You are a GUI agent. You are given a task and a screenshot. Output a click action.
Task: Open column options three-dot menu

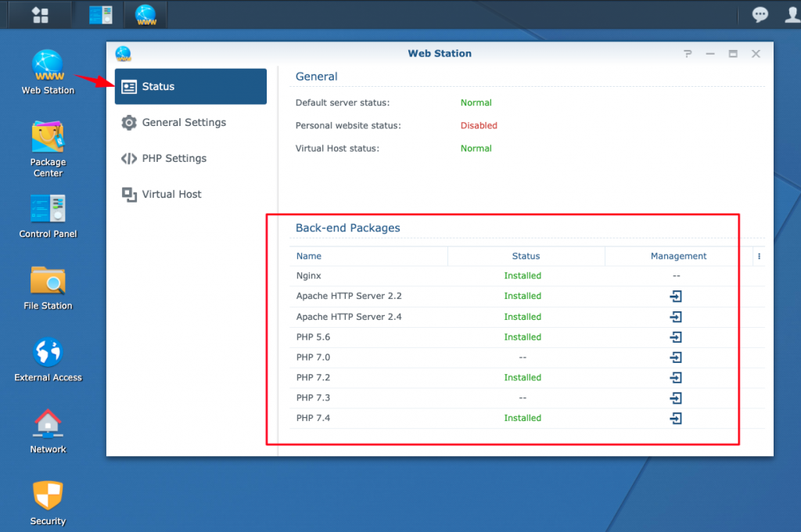coord(759,256)
